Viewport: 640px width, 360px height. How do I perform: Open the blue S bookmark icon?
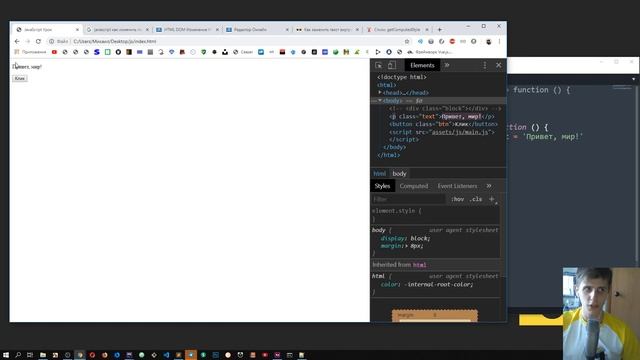pos(97,52)
